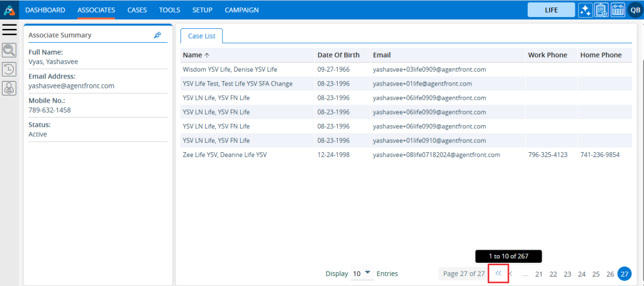
Task: Switch to the Case List tab
Action: coord(201,36)
